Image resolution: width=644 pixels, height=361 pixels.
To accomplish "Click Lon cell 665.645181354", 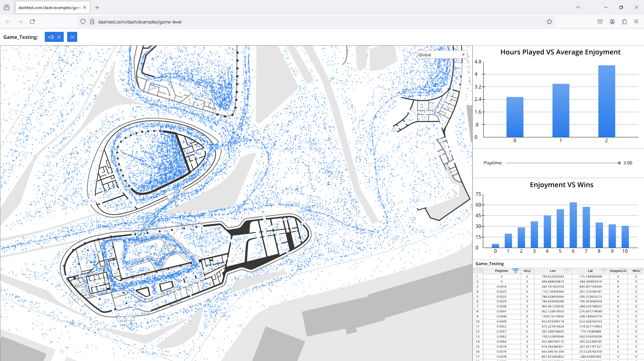I will point(553,352).
